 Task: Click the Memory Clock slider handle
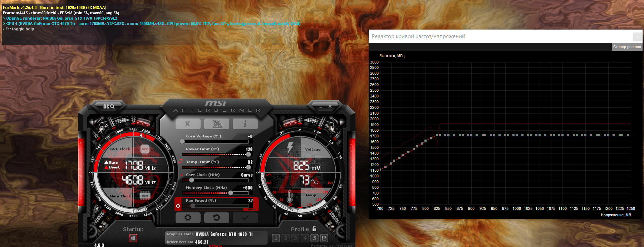click(231, 193)
